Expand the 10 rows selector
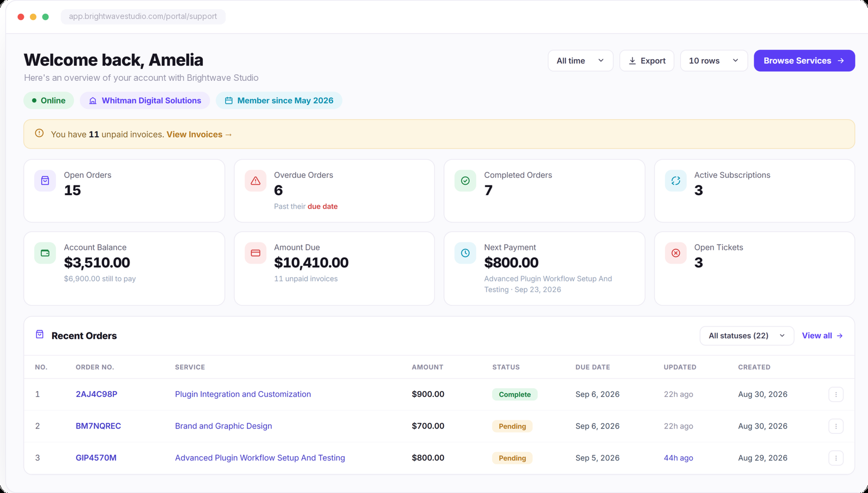The image size is (868, 493). [714, 61]
